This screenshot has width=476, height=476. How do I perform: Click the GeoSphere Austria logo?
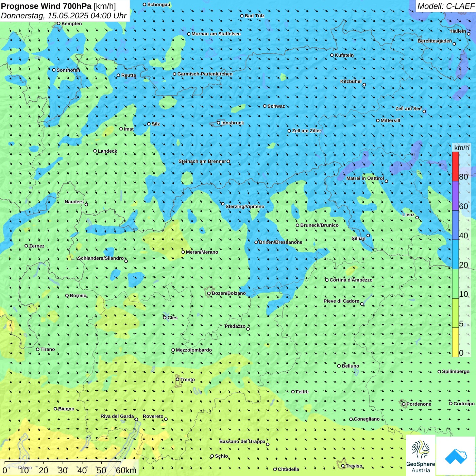coord(421,456)
